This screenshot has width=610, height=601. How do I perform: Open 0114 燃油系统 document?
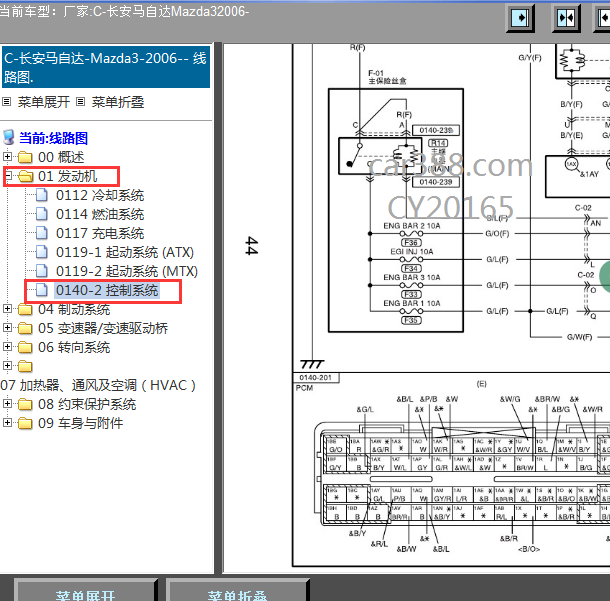pyautogui.click(x=100, y=214)
